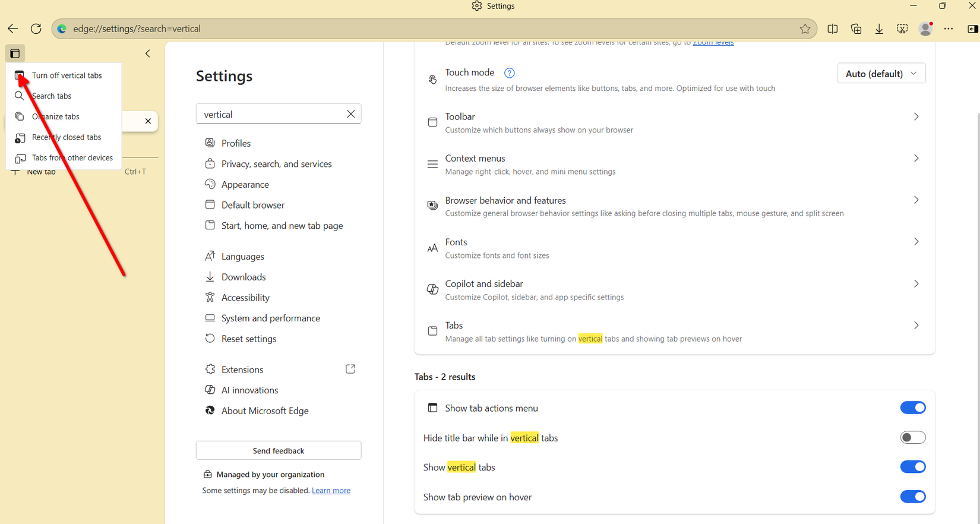Screen dimensions: 980x524
Task: Open Touch mode Auto (default) dropdown
Action: [881, 74]
